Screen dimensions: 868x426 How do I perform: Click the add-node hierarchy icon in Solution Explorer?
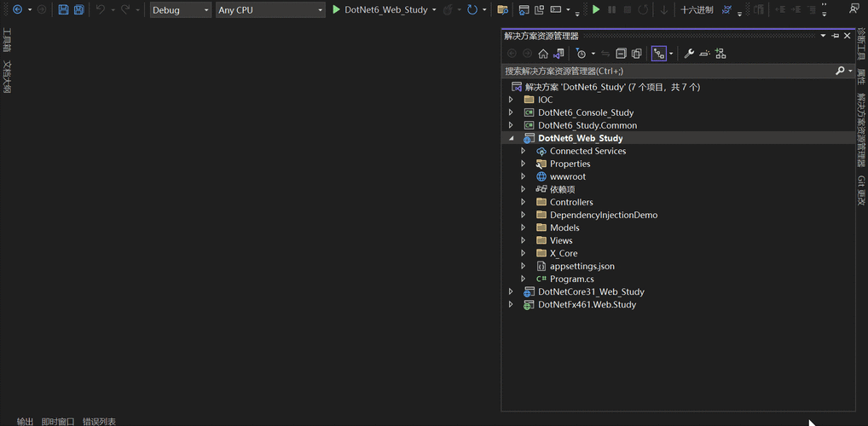(720, 54)
